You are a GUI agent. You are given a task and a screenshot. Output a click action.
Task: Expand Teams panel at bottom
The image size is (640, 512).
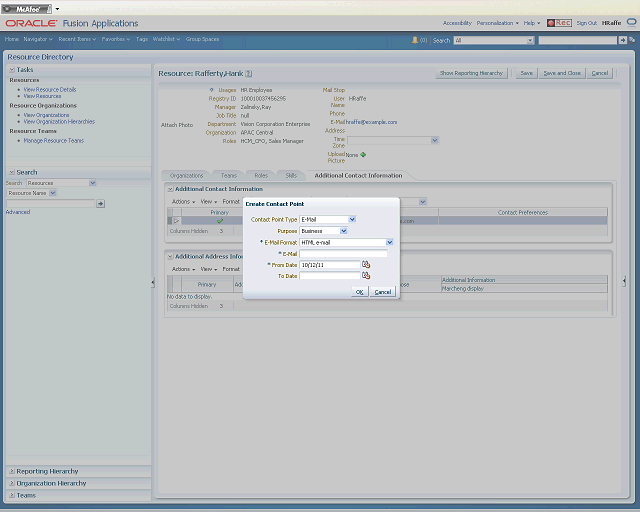[x=12, y=495]
